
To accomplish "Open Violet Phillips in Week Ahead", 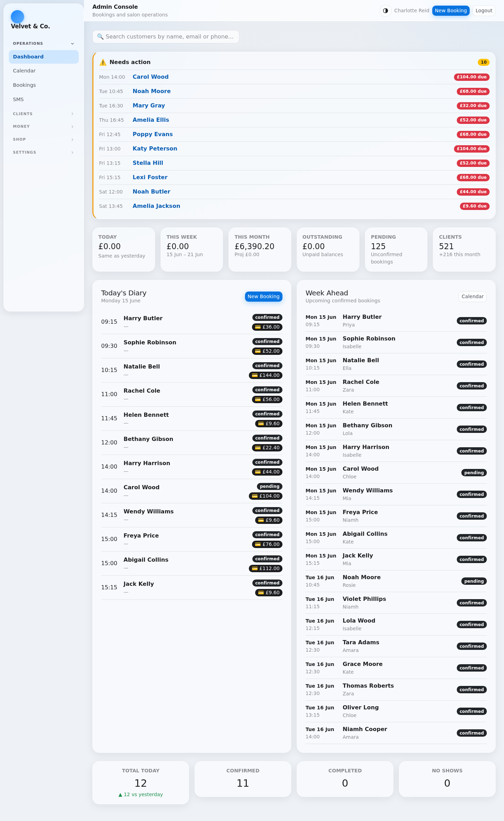I will pos(396,603).
